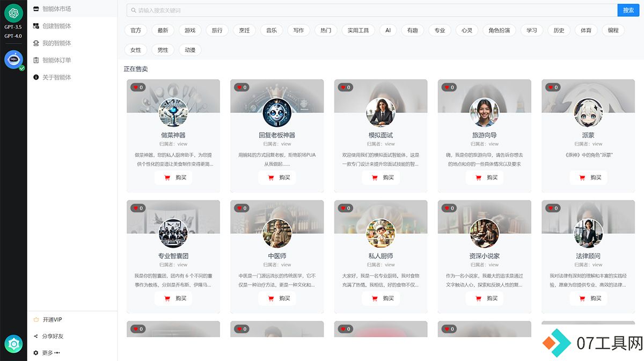The image size is (644, 361).
Task: Like the 中医师 agent heart counter
Action: 241,208
